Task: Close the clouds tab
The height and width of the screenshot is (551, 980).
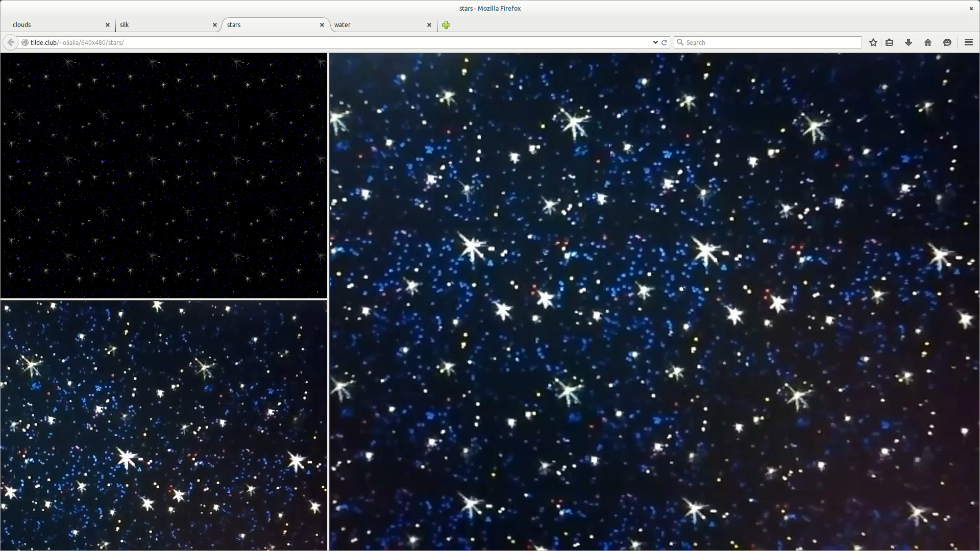Action: (108, 24)
